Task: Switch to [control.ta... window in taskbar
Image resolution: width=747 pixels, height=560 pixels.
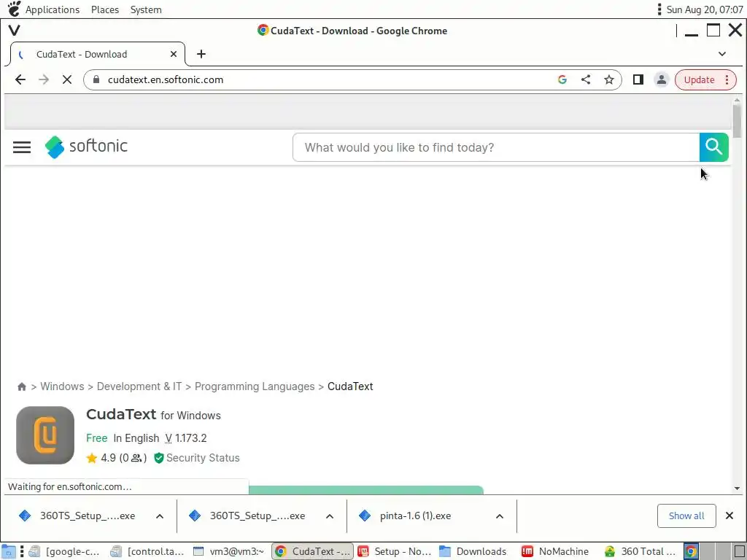Action: click(147, 551)
